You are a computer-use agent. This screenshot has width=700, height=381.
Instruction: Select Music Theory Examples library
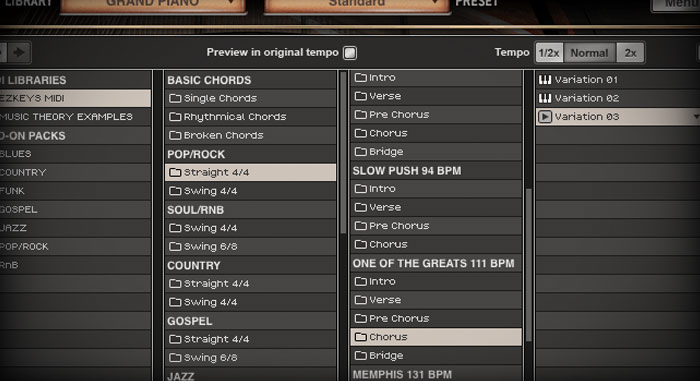point(75,117)
